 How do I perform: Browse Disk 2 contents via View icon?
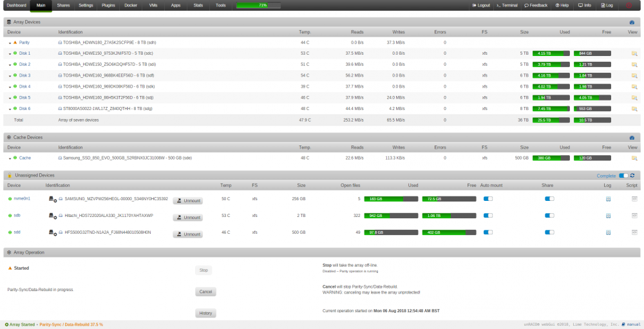[x=634, y=64]
